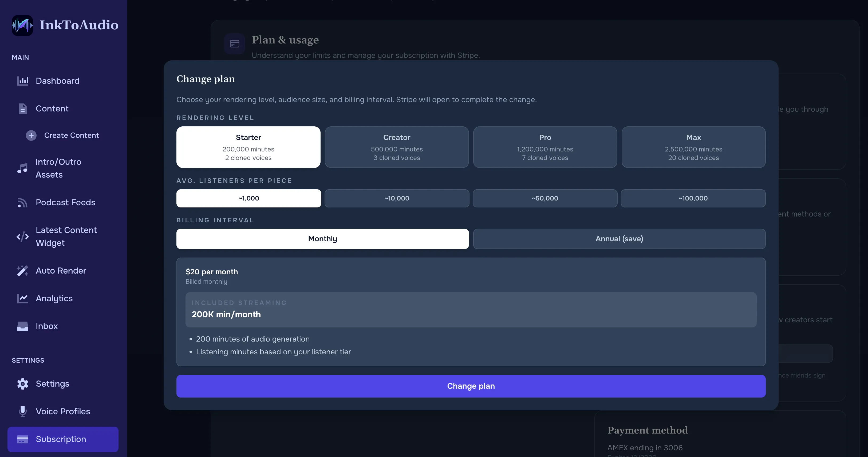Viewport: 868px width, 457px height.
Task: Switch billing interval to Annual (save)
Action: point(619,239)
